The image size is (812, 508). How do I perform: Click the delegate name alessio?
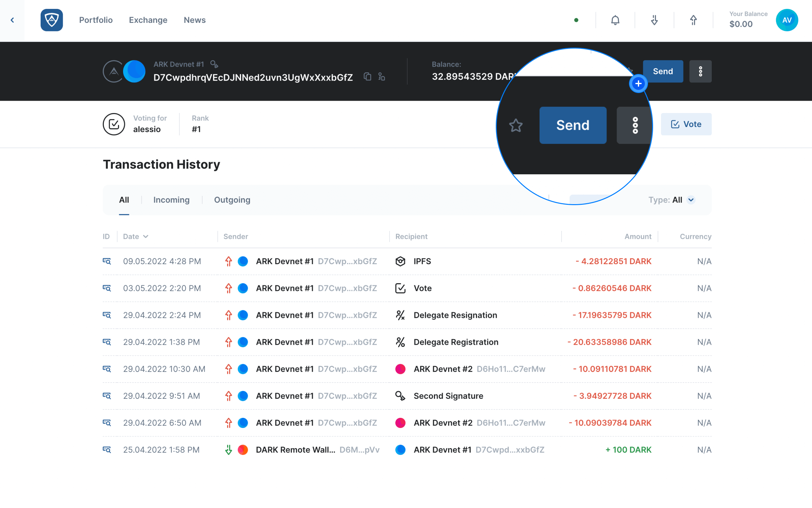(147, 129)
